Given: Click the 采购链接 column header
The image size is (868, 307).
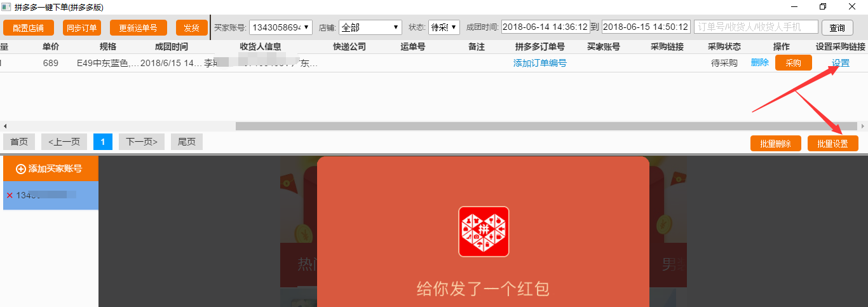Looking at the screenshot, I should point(667,47).
